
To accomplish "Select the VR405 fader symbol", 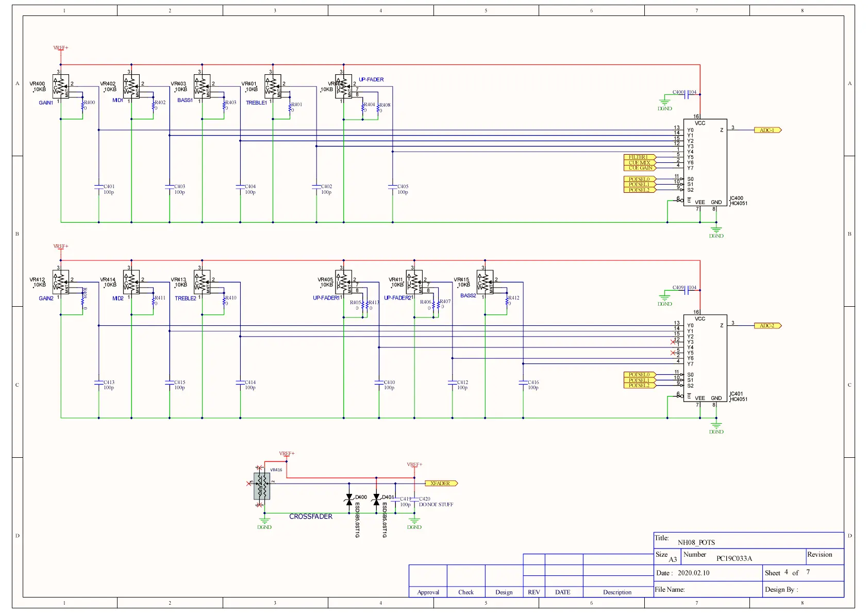I will tap(344, 282).
